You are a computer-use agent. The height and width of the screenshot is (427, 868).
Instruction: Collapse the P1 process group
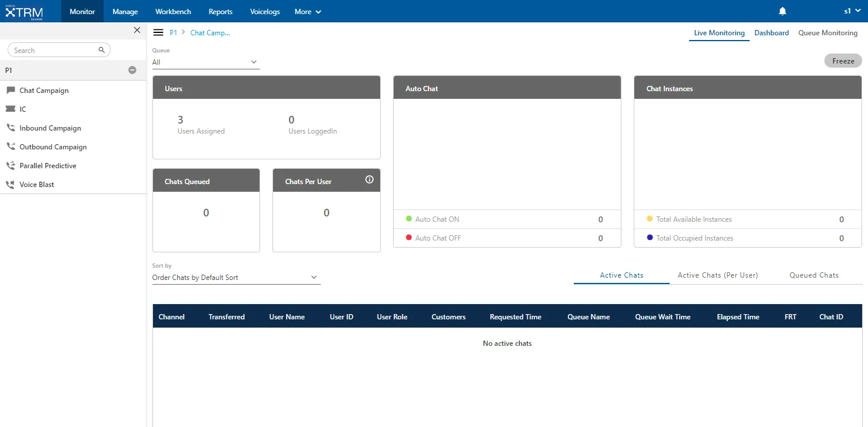pos(132,70)
